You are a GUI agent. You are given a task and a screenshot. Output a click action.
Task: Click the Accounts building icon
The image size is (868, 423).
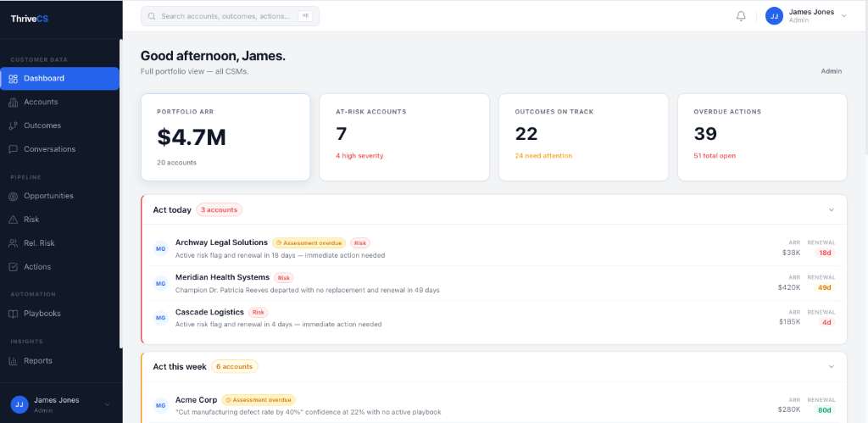point(14,103)
